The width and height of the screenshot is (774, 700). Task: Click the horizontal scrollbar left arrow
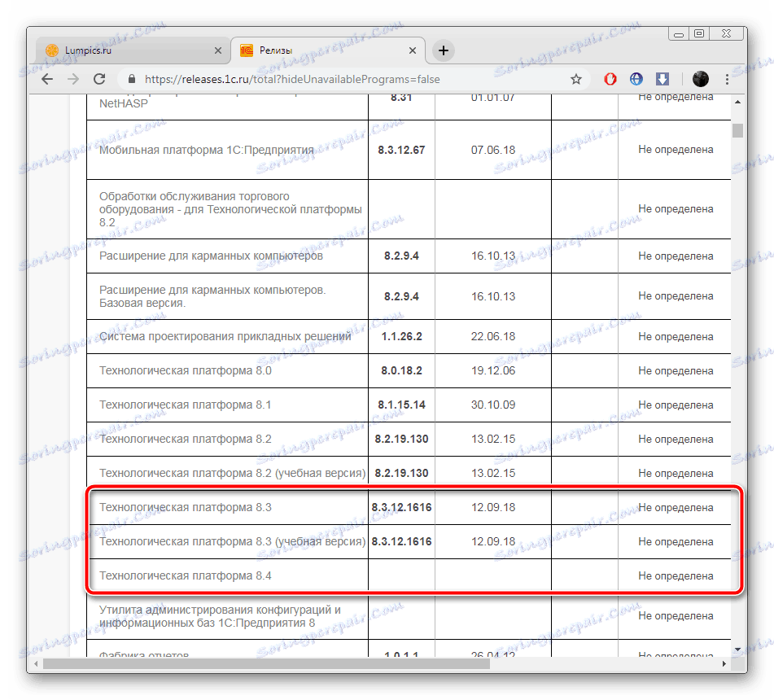(x=37, y=664)
